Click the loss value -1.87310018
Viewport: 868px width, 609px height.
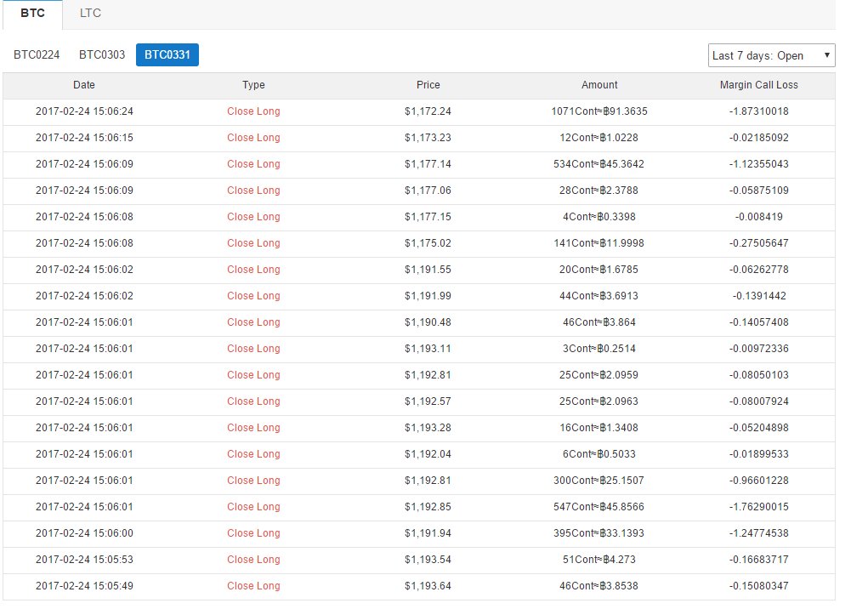click(x=759, y=111)
